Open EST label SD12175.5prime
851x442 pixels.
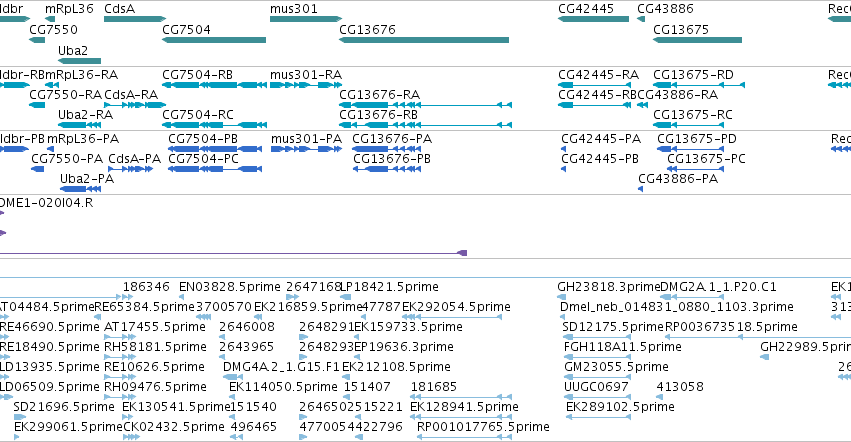click(613, 327)
